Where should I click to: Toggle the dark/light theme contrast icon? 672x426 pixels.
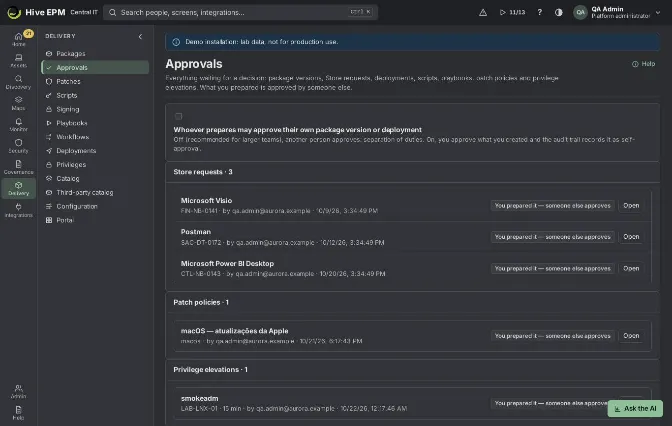(558, 12)
